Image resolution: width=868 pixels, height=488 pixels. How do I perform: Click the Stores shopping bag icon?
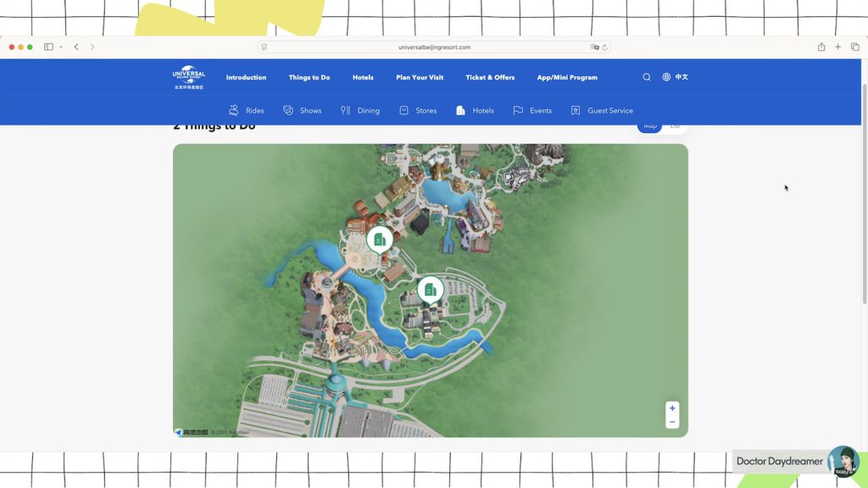404,110
